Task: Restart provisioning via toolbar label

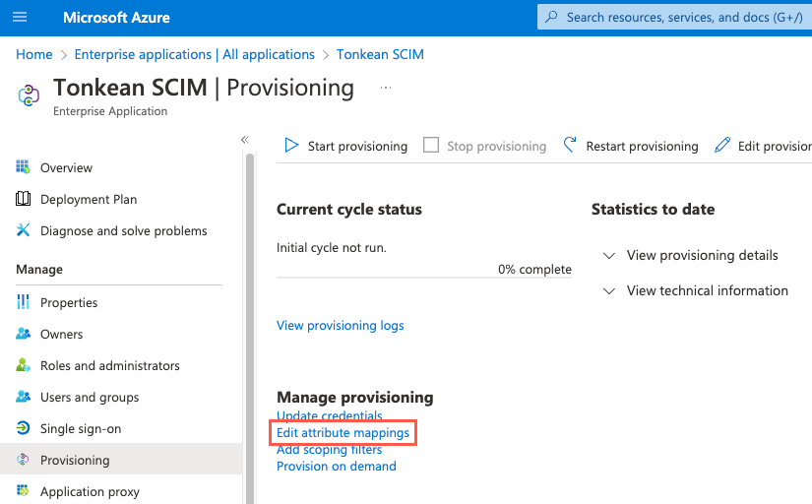Action: coord(642,147)
